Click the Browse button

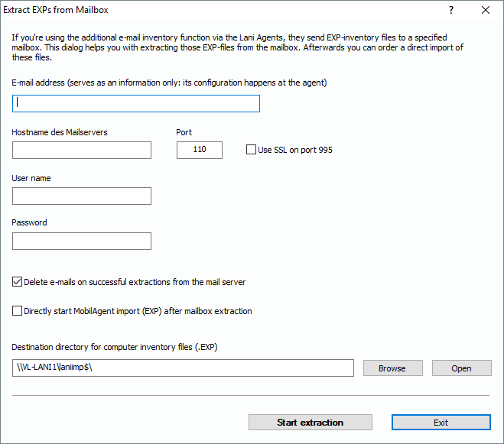[392, 368]
